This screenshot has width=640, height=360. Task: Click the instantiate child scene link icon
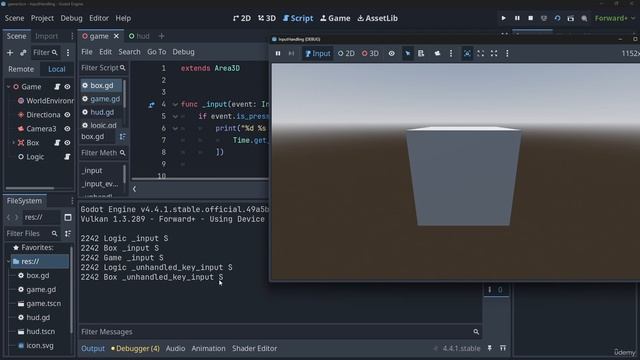click(23, 53)
